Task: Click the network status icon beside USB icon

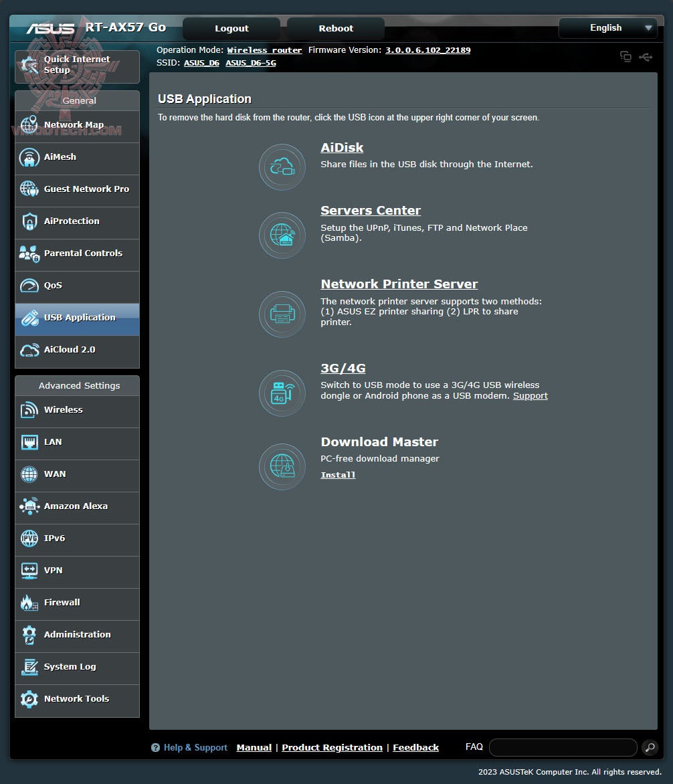Action: [x=626, y=56]
